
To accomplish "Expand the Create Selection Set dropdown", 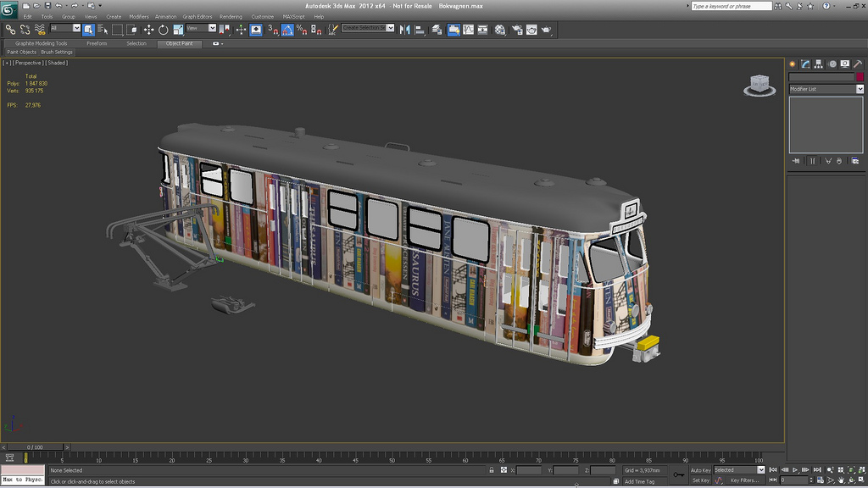I will tap(390, 28).
